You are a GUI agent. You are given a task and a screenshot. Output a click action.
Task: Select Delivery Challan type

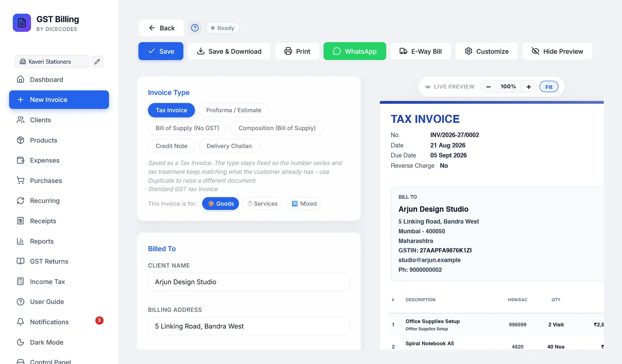tap(229, 146)
